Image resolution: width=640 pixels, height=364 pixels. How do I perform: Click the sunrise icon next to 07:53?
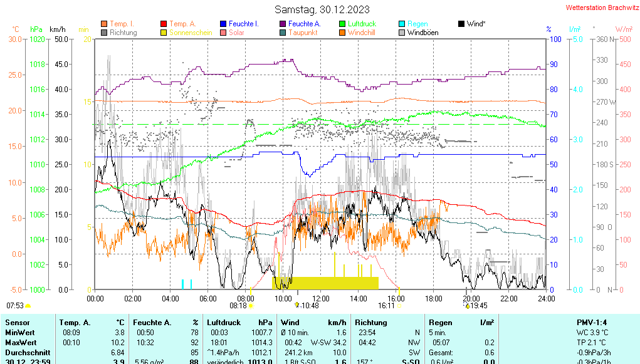pos(28,306)
